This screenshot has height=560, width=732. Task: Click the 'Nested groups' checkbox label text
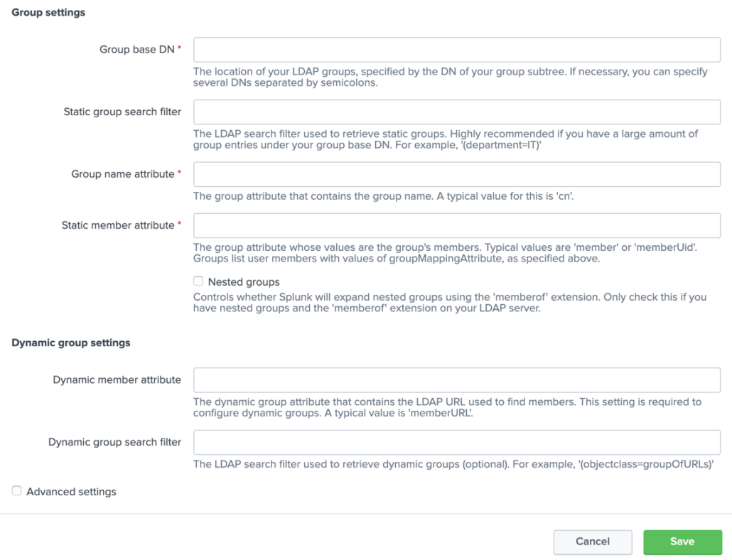(x=244, y=282)
